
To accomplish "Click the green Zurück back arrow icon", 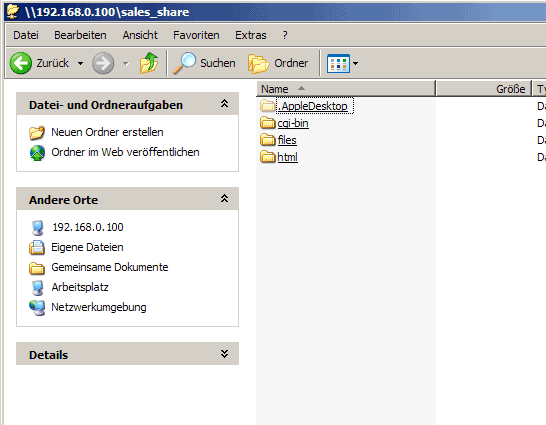I will [21, 63].
